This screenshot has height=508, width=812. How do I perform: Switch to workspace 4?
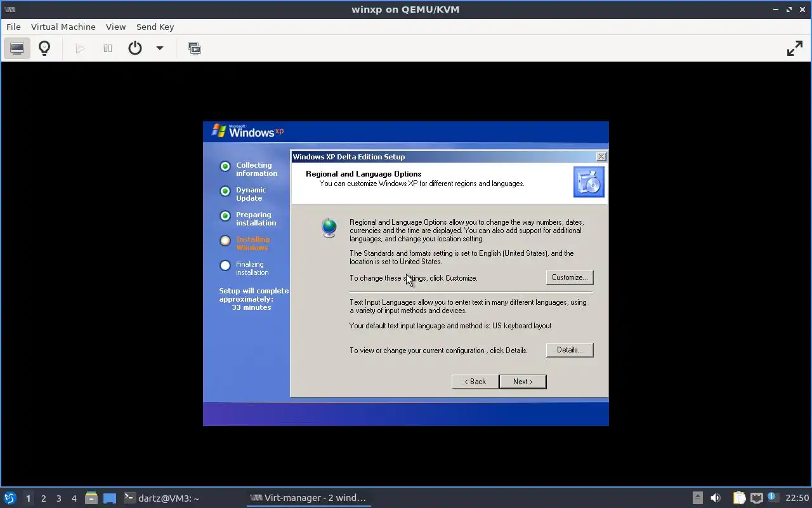74,498
